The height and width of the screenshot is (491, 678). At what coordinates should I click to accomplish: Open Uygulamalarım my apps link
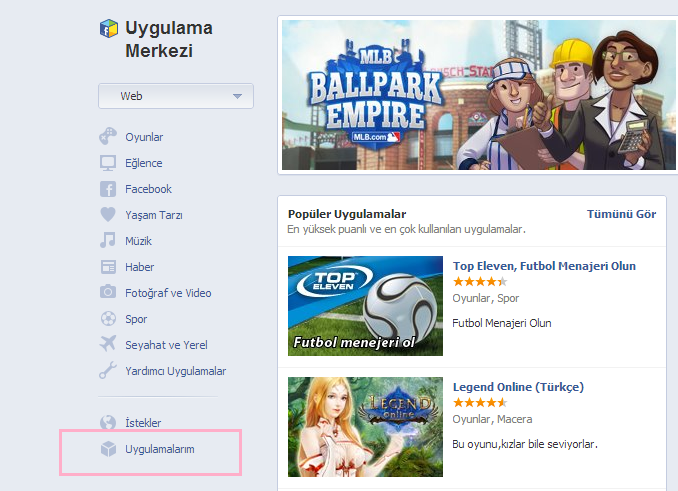pos(160,449)
